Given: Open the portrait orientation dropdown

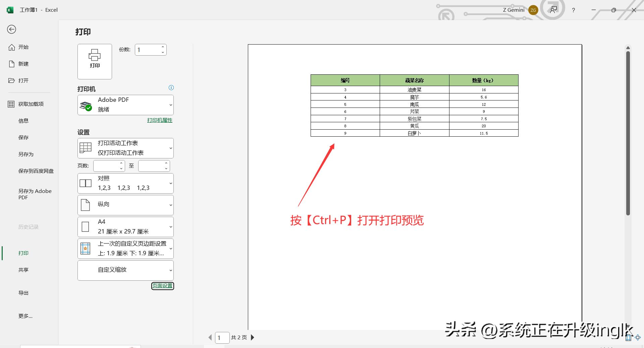Looking at the screenshot, I should (125, 205).
